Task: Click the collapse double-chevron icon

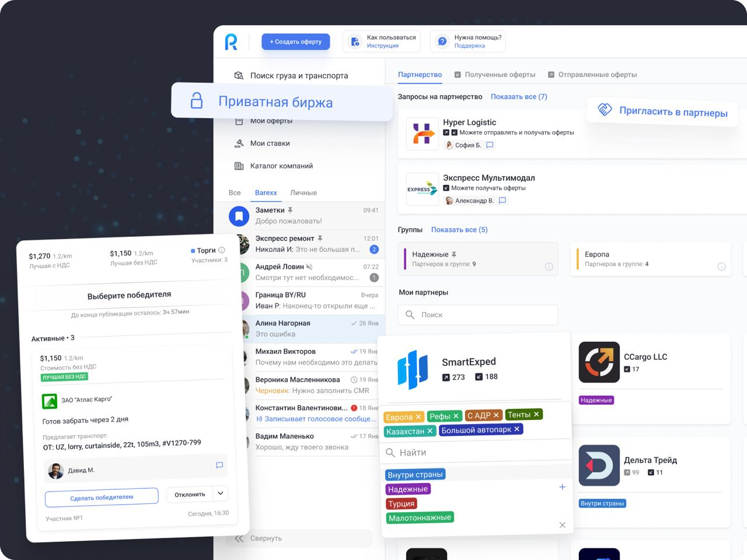Action: click(239, 538)
